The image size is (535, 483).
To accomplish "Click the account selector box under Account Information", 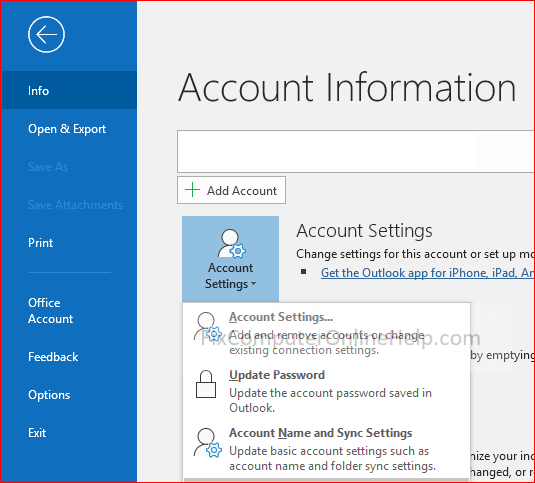I will pyautogui.click(x=356, y=151).
